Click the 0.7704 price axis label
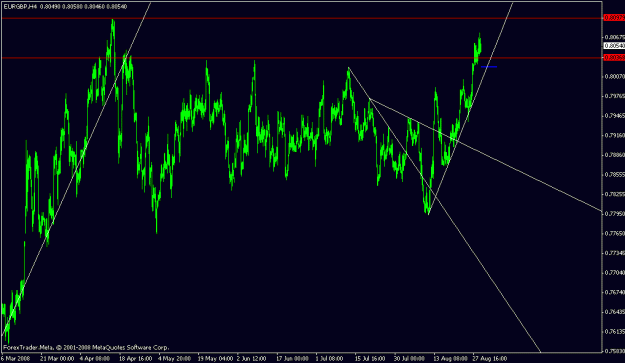625x363 pixels. tap(614, 273)
